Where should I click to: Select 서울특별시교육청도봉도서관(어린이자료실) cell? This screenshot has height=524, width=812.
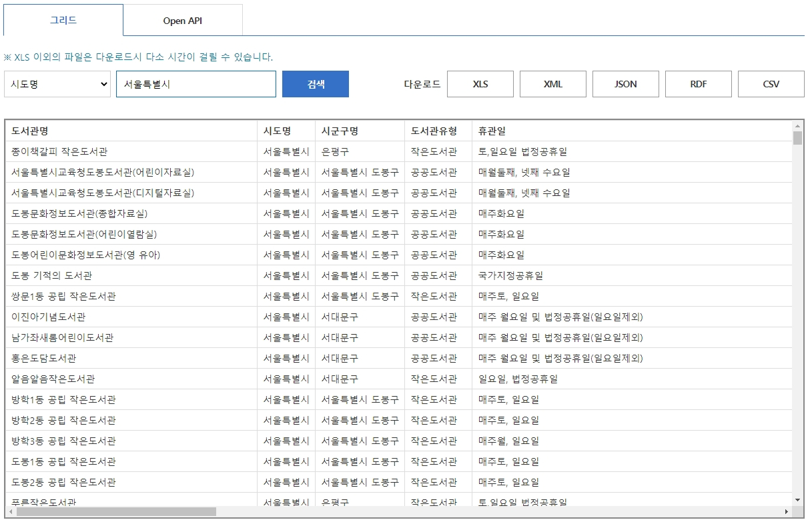(x=131, y=173)
